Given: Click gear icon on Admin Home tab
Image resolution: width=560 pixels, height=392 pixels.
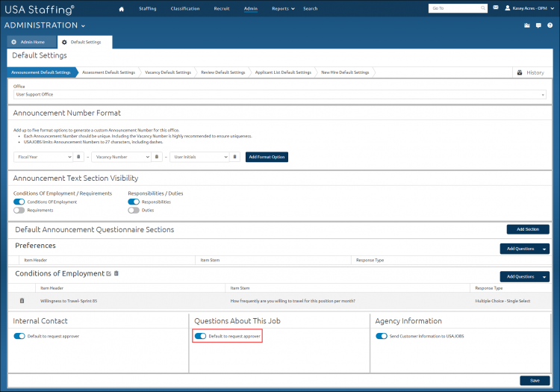Looking at the screenshot, I should coord(14,42).
